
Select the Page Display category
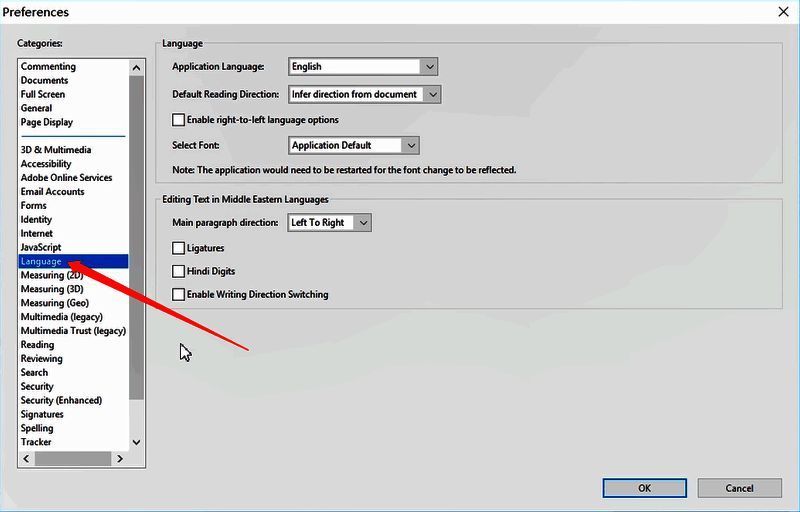pos(46,122)
